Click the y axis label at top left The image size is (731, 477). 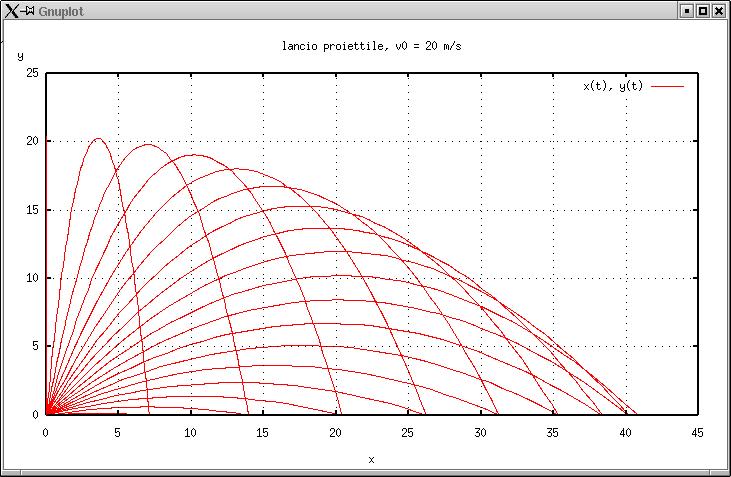20,57
